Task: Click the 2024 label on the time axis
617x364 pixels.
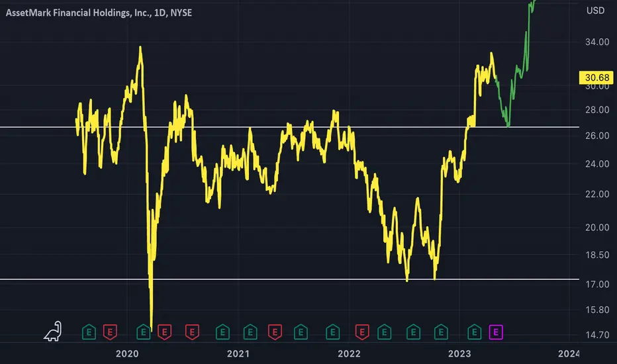Action: click(569, 354)
